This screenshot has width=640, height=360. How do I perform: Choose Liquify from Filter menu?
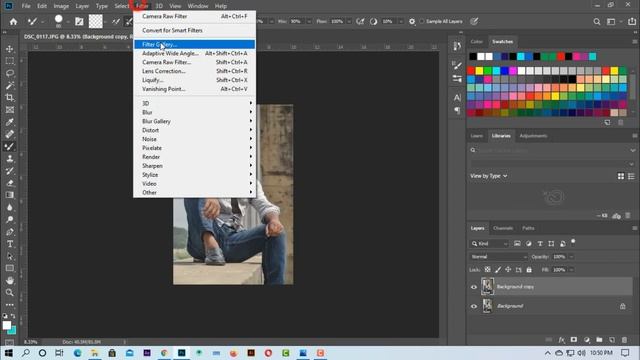click(195, 80)
